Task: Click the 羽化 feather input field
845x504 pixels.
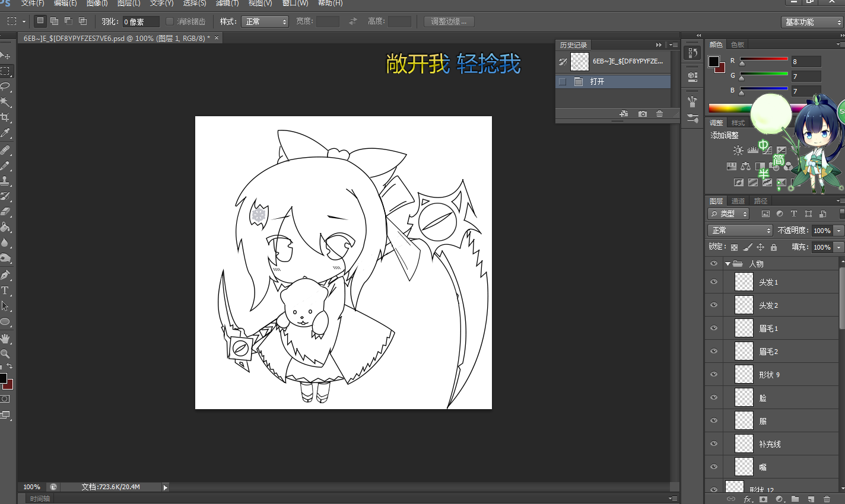Action: [141, 22]
